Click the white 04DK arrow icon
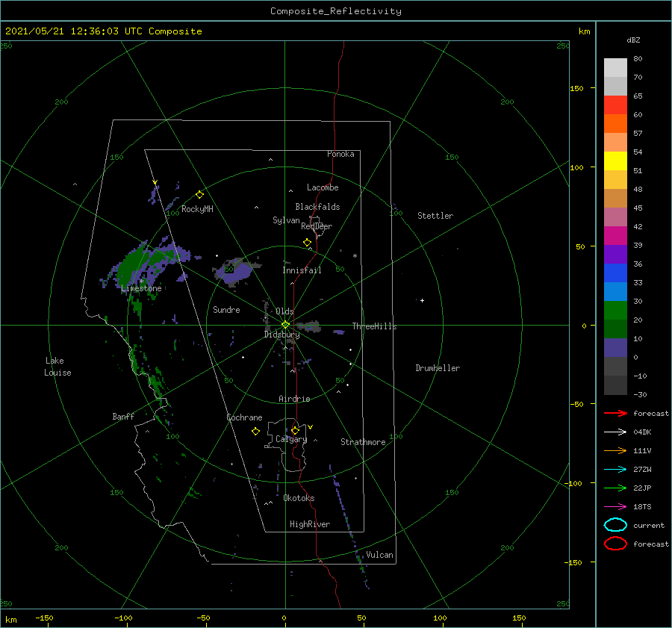 pos(615,432)
